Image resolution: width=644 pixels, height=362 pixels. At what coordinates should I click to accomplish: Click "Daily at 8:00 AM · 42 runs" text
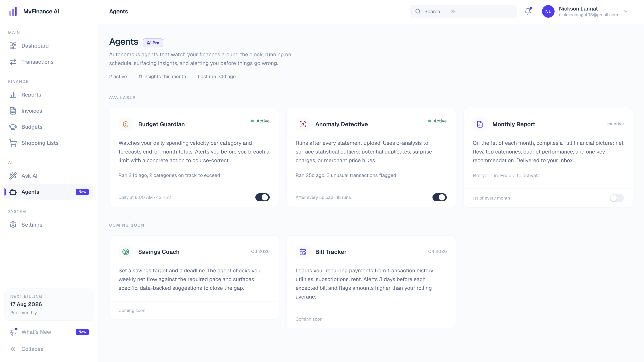tap(145, 197)
